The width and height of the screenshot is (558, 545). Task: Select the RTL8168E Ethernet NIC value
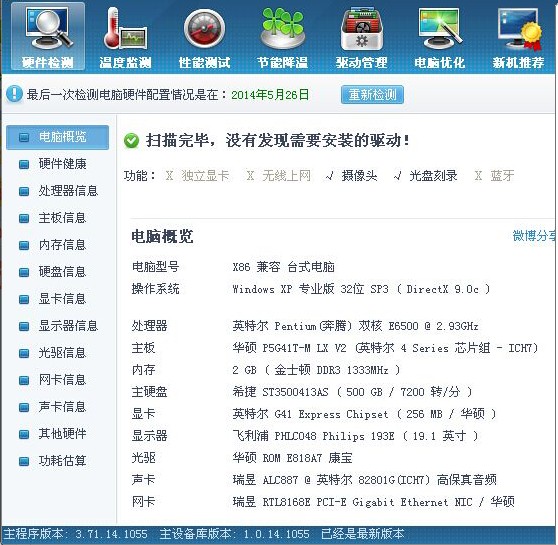(x=374, y=502)
